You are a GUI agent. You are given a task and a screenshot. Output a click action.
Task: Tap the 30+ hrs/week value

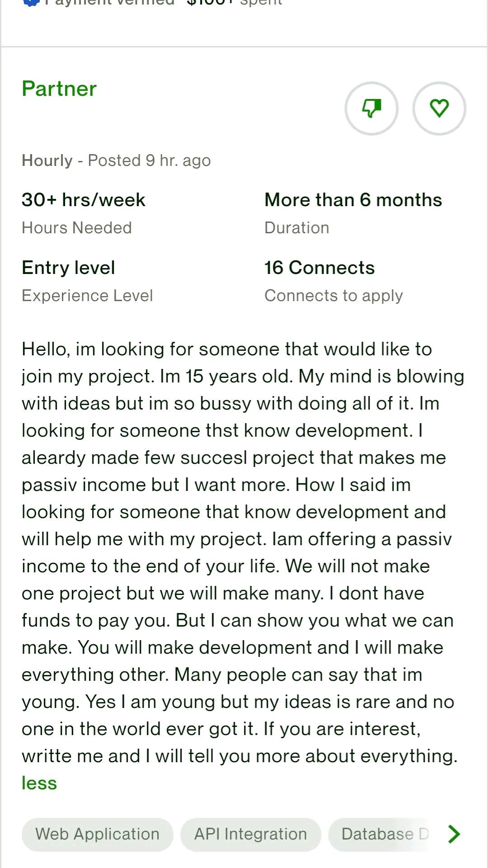pos(84,200)
